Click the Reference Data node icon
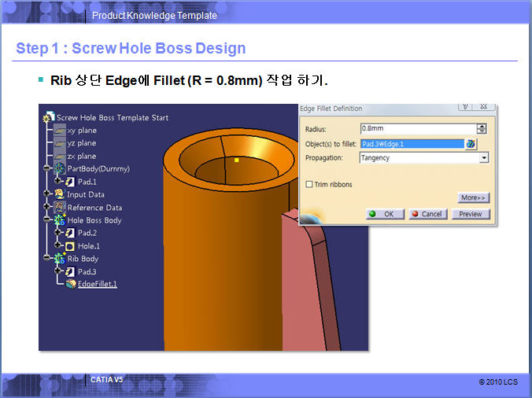This screenshot has width=532, height=398. 60,208
